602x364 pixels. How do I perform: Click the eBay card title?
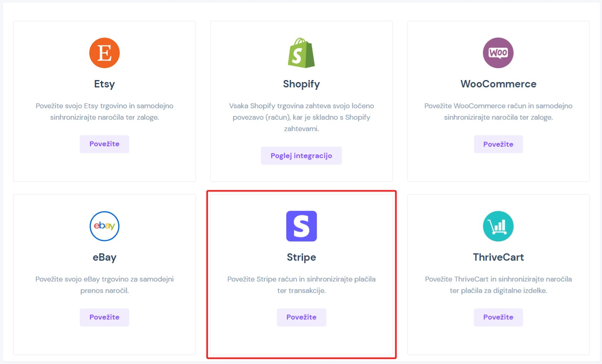pos(104,257)
